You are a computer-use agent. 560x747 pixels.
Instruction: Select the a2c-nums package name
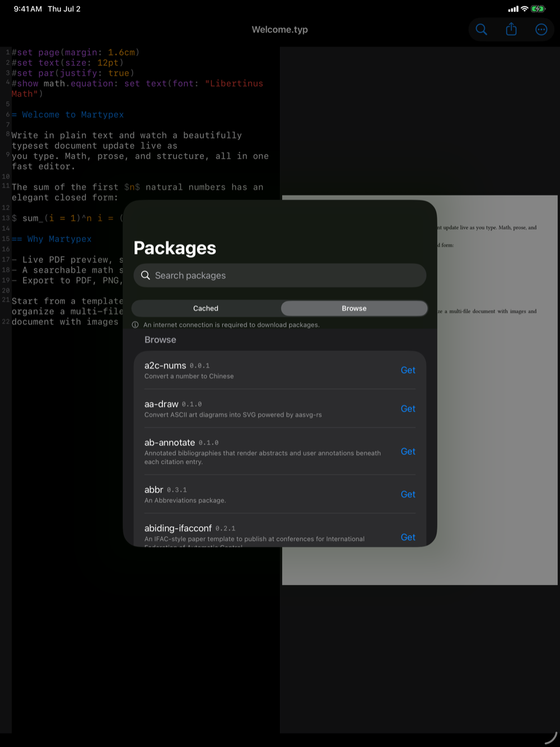click(165, 365)
